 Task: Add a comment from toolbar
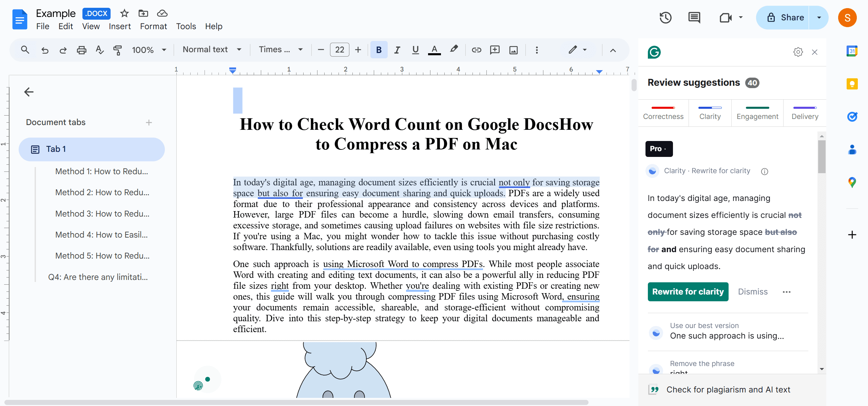(x=495, y=50)
